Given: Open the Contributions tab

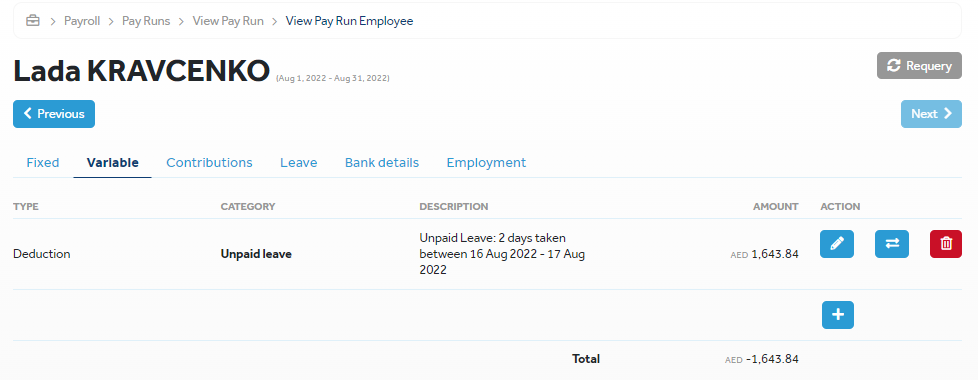Looking at the screenshot, I should point(210,163).
